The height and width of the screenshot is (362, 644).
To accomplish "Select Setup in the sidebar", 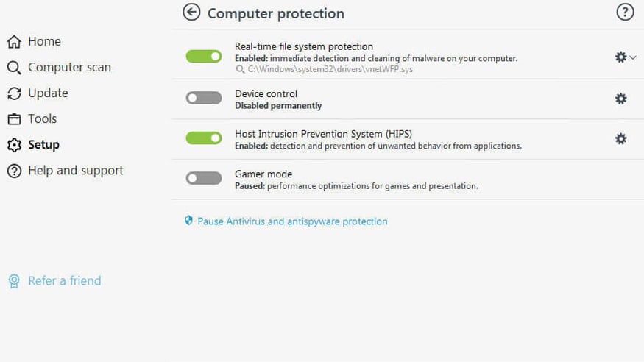I will 43,145.
